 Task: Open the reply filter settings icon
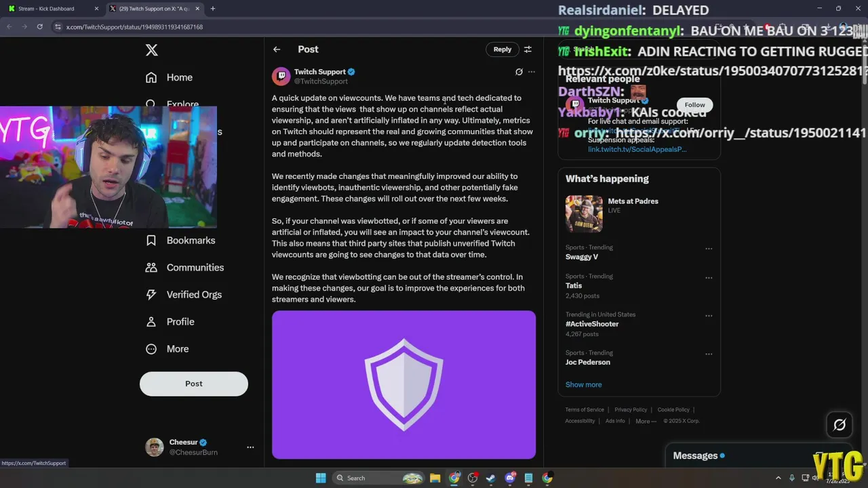(x=528, y=49)
